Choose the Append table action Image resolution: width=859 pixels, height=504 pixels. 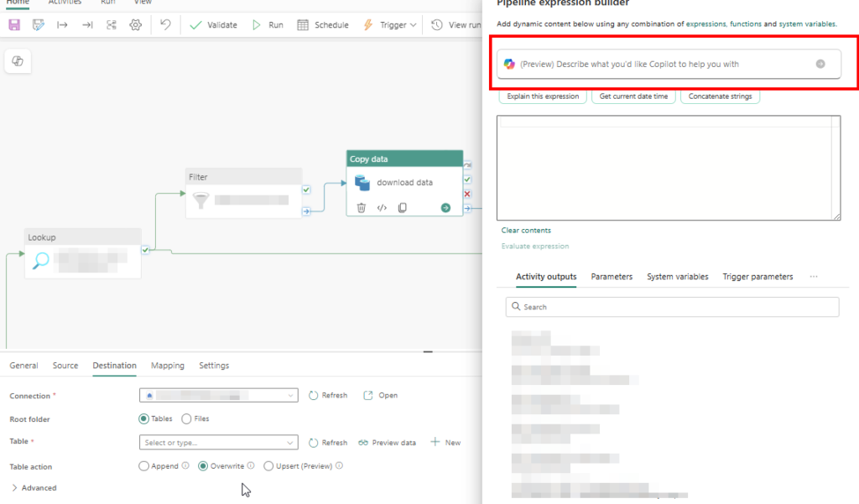tap(144, 466)
